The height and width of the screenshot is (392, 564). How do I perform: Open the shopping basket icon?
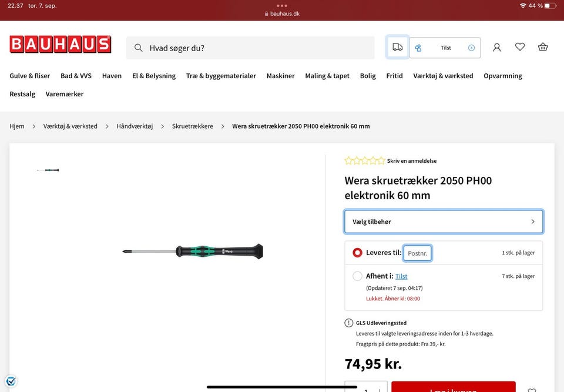[543, 47]
